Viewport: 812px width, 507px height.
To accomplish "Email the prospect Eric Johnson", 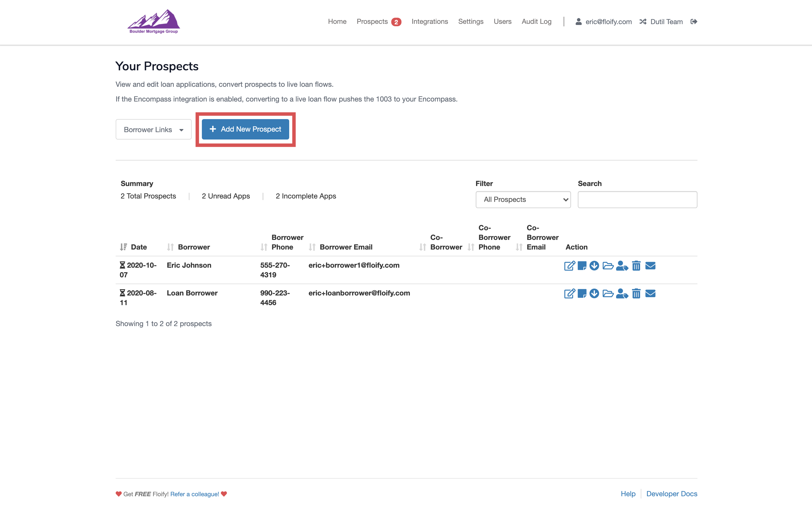I will 650,266.
